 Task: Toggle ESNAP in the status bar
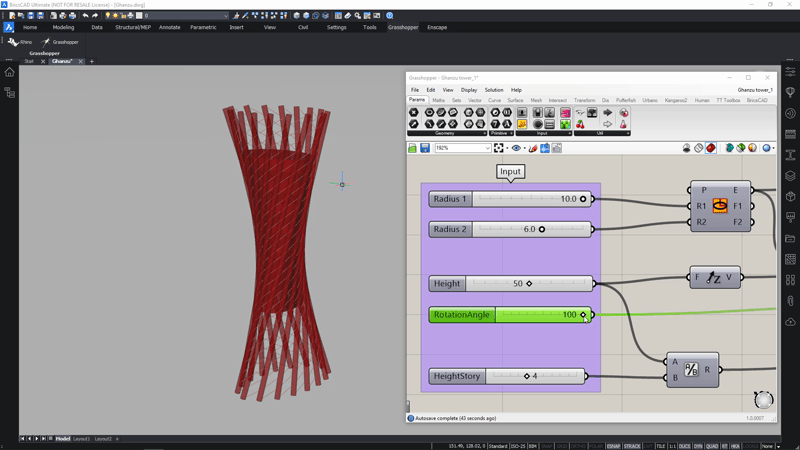(x=613, y=446)
